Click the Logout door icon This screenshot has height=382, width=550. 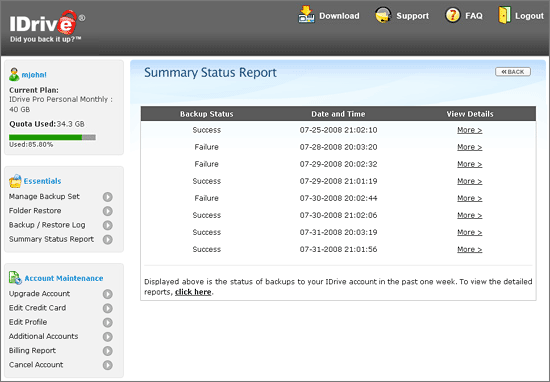(504, 15)
